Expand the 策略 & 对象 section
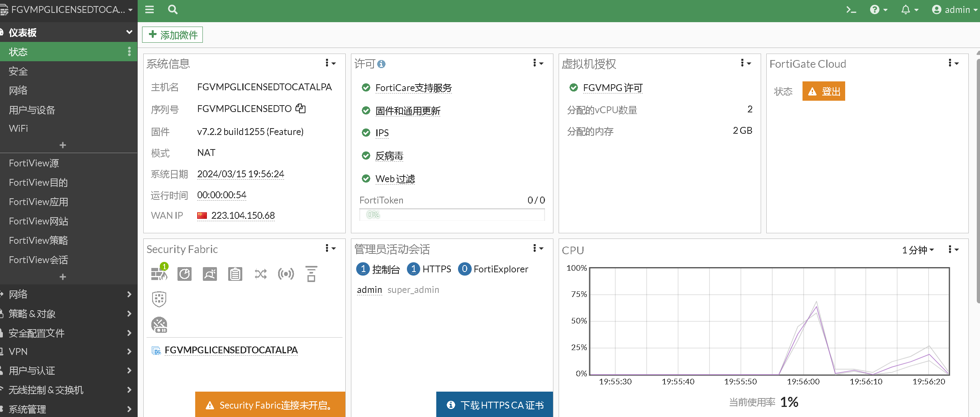Image resolution: width=980 pixels, height=417 pixels. coord(129,313)
